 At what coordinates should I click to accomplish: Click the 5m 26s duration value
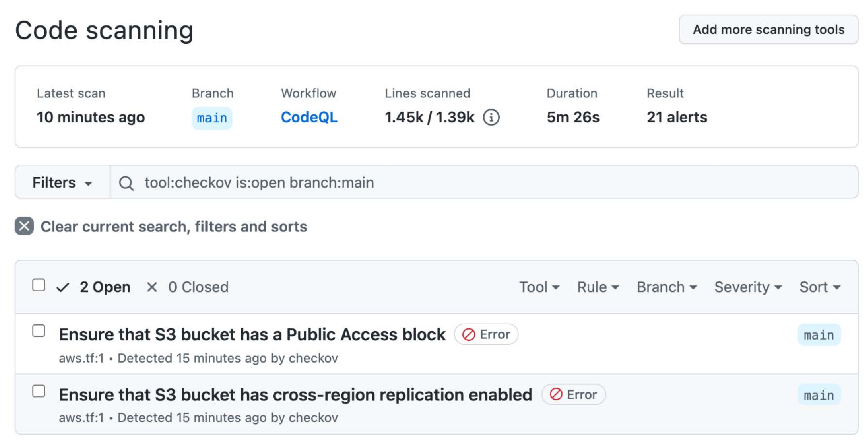pyautogui.click(x=573, y=117)
